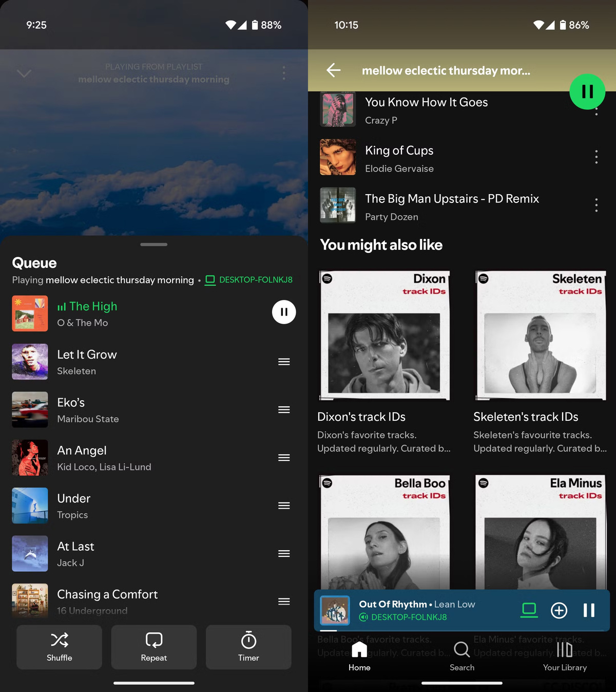Open the Dixon's track IDs title link
Image resolution: width=616 pixels, height=692 pixels.
tap(361, 417)
